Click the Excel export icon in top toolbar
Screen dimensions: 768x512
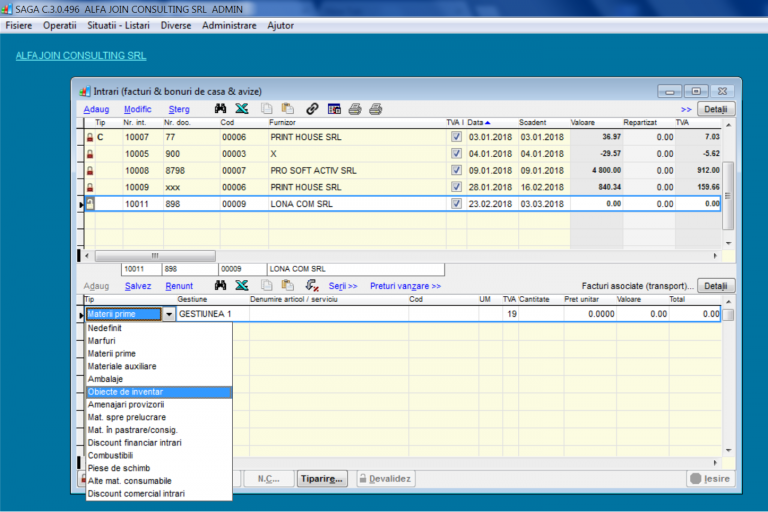pyautogui.click(x=241, y=109)
